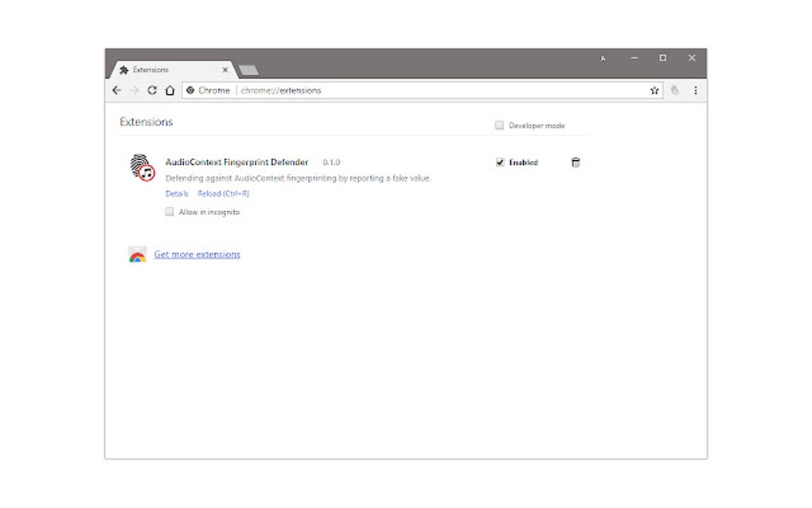Disable the Enabled checkbox for the extension
The height and width of the screenshot is (508, 812).
500,162
